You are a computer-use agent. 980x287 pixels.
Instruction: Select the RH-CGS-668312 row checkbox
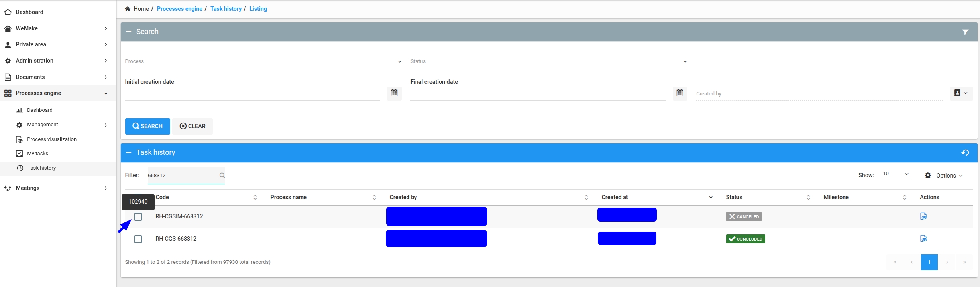(x=138, y=239)
